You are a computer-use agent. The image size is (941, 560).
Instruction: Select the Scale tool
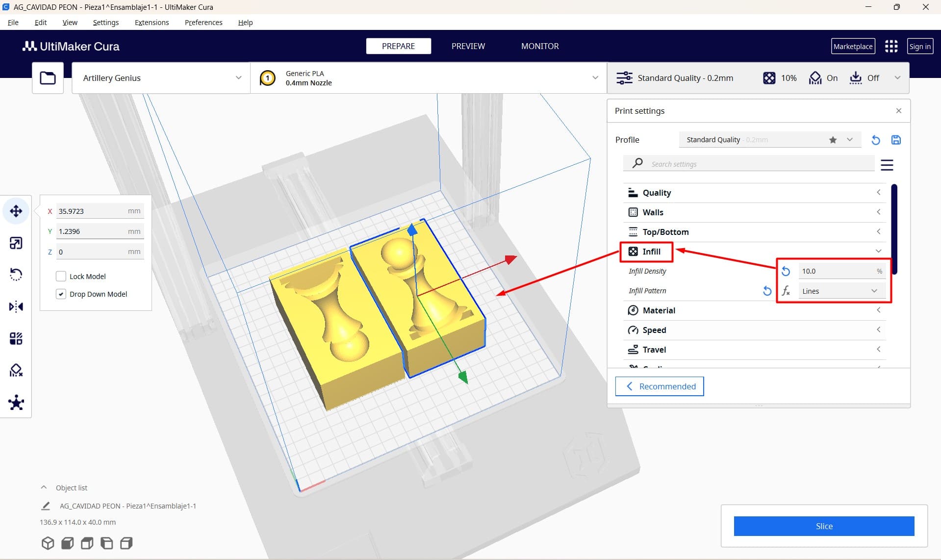(x=16, y=243)
